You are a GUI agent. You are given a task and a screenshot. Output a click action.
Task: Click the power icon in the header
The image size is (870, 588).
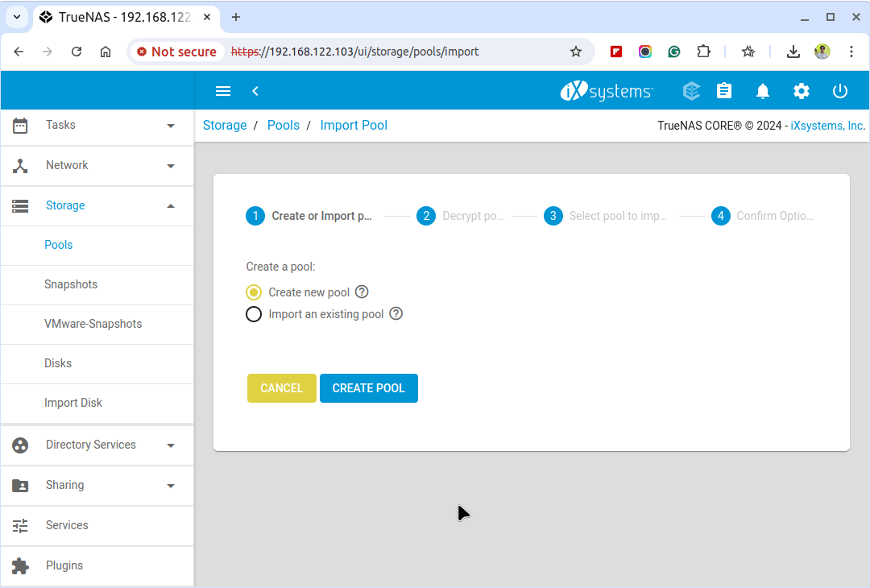click(x=840, y=91)
